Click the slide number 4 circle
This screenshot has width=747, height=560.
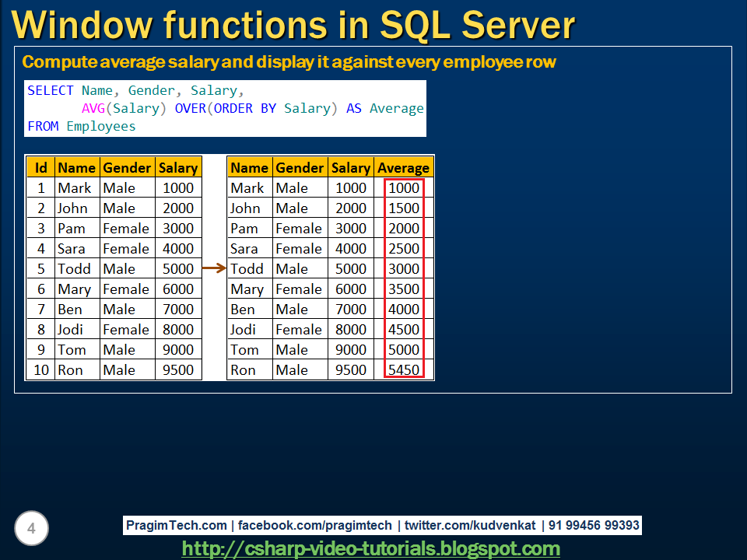click(31, 528)
